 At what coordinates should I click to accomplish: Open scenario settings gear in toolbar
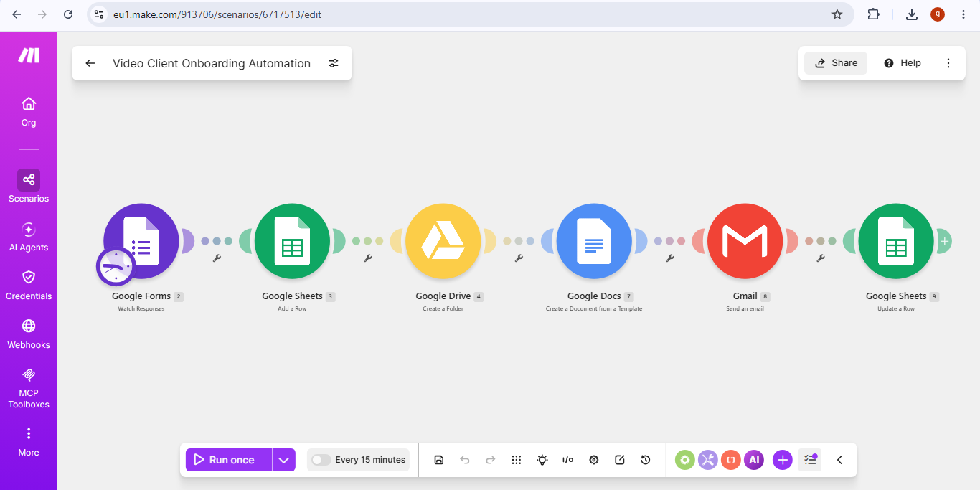pyautogui.click(x=594, y=460)
